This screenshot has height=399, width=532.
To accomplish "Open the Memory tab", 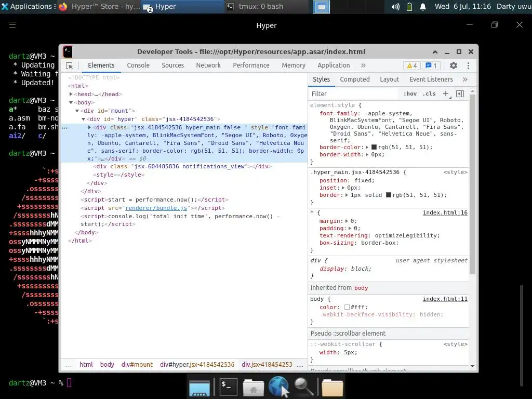I will coord(294,65).
